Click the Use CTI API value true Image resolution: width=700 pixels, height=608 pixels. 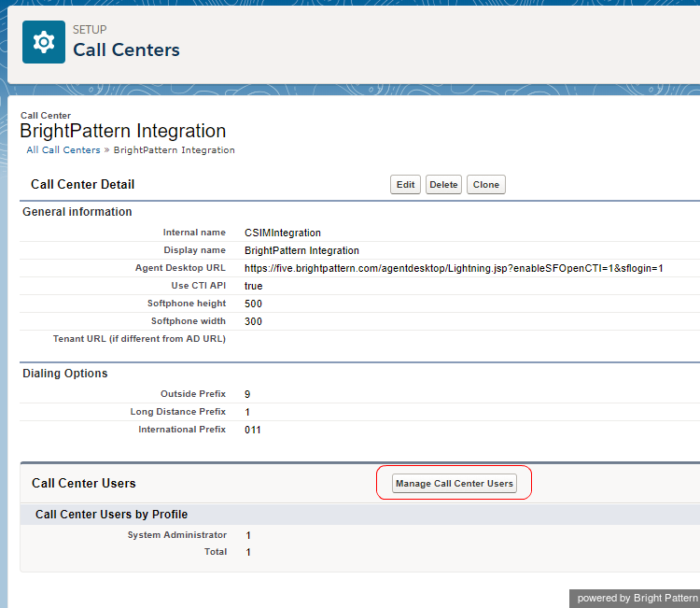(x=253, y=286)
